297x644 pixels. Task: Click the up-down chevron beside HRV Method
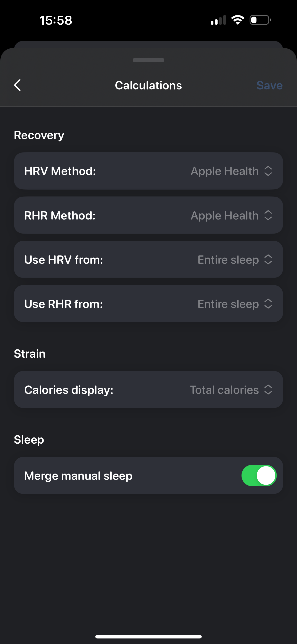coord(268,171)
